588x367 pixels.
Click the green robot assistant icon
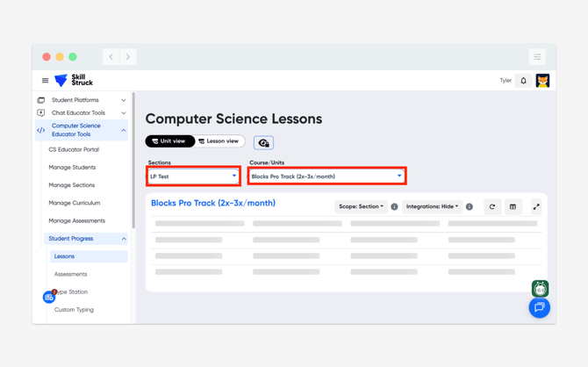point(540,288)
